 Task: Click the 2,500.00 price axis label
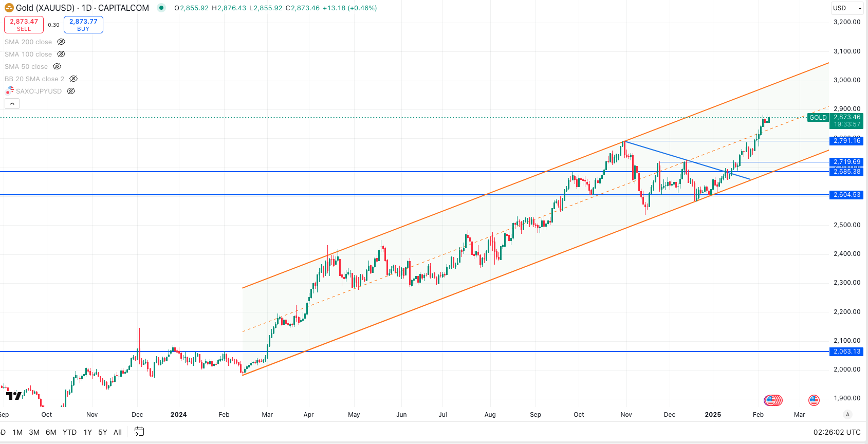pyautogui.click(x=847, y=225)
